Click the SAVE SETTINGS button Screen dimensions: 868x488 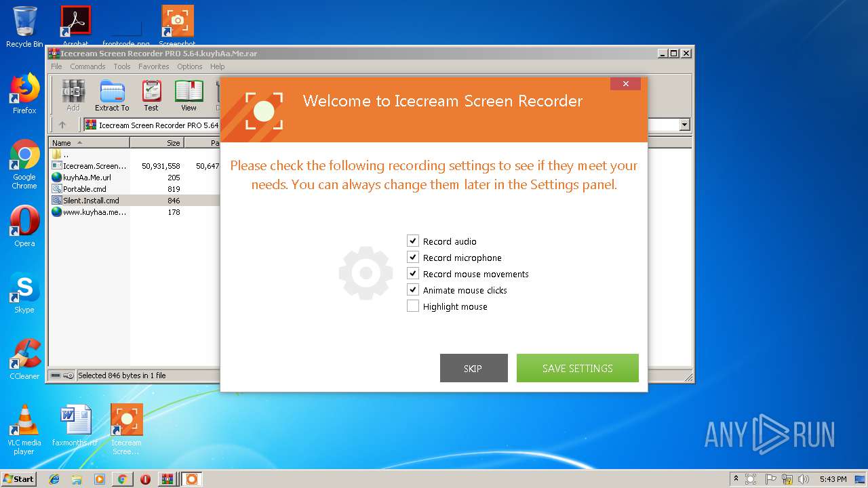tap(578, 368)
